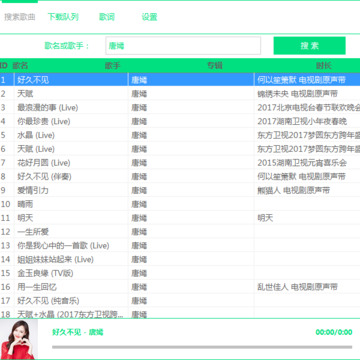360x360 pixels.
Task: Click the singer cell in 爱情引力 row
Action: pyautogui.click(x=139, y=191)
